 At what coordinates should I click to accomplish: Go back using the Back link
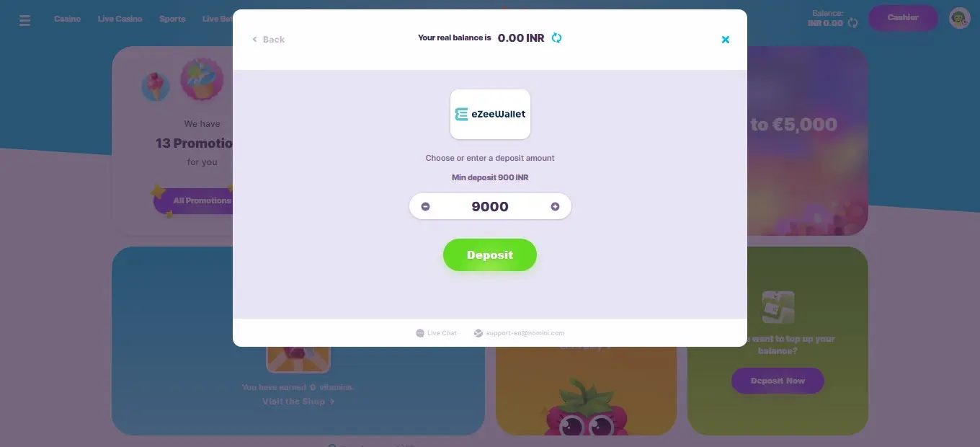pyautogui.click(x=268, y=40)
